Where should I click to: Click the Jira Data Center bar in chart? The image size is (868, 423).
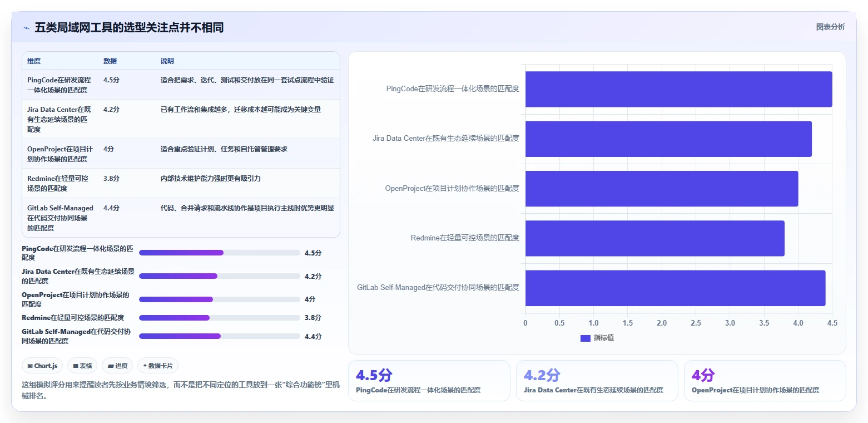click(668, 139)
